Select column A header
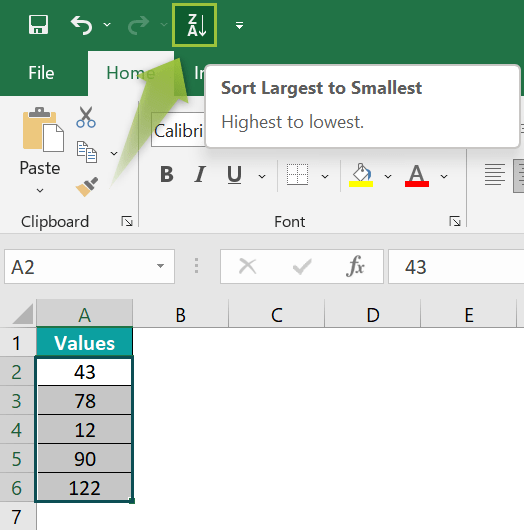Image resolution: width=524 pixels, height=530 pixels. (85, 314)
